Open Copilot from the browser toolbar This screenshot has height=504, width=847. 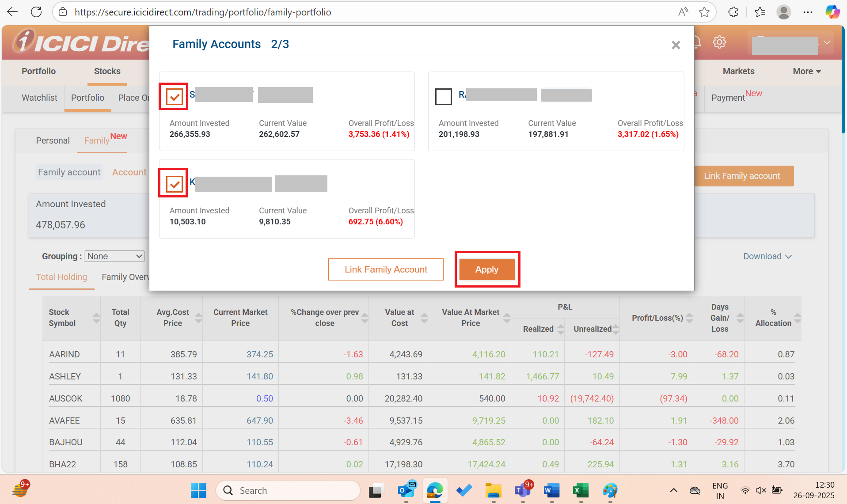click(832, 12)
